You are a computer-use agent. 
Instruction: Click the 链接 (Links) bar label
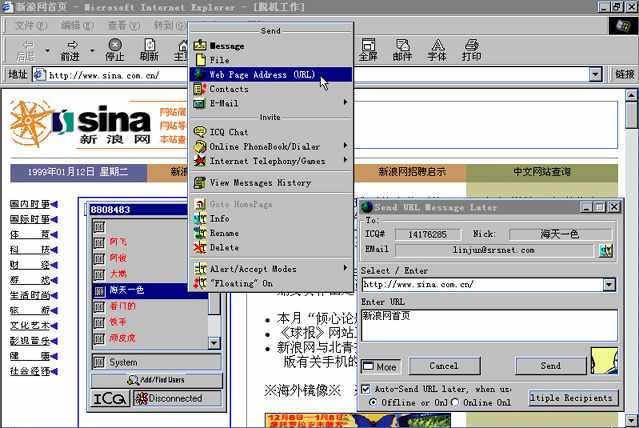[x=625, y=74]
